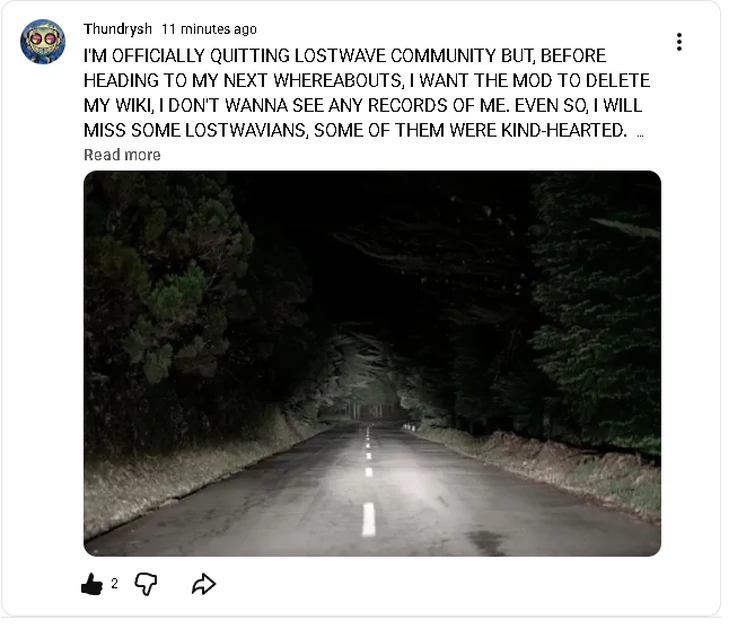755x629 pixels.
Task: Click the line starting 'MY WIKI, I DON'T WANNA'
Action: (363, 105)
